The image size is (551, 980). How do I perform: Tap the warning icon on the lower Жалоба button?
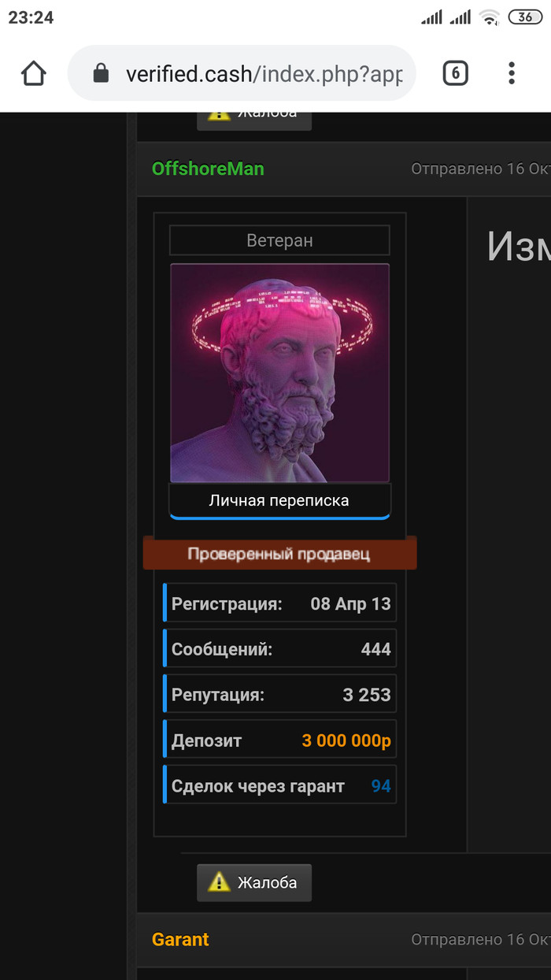coord(219,882)
